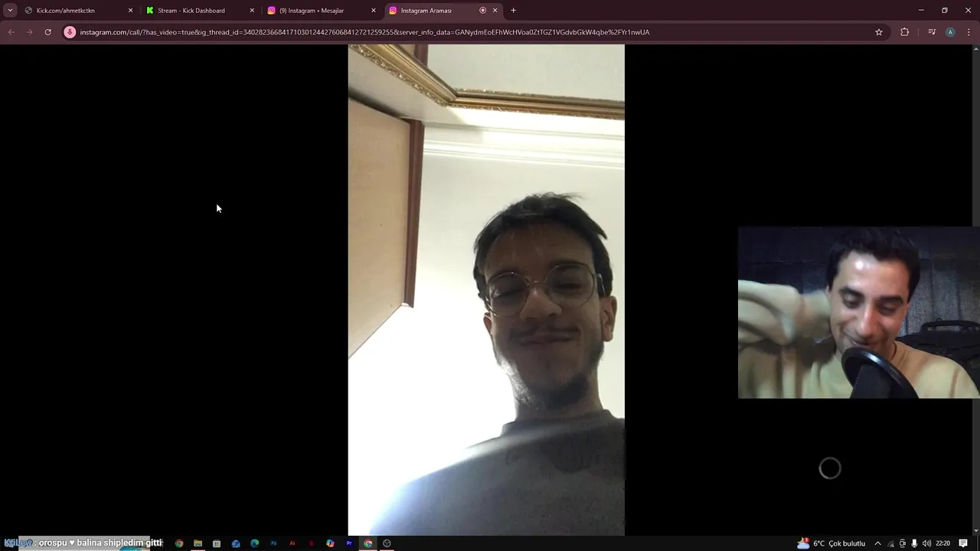Open the Chrome profile avatar
Viewport: 980px width, 551px height.
point(950,32)
